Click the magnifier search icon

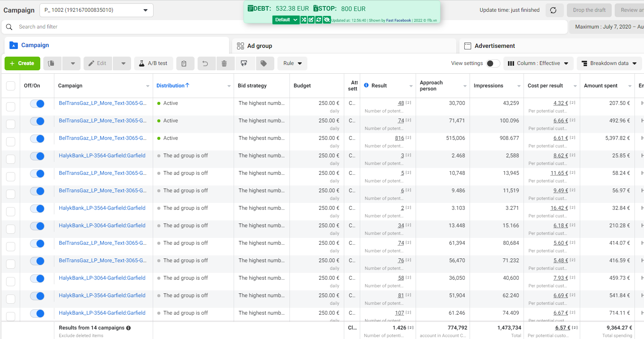tap(9, 27)
